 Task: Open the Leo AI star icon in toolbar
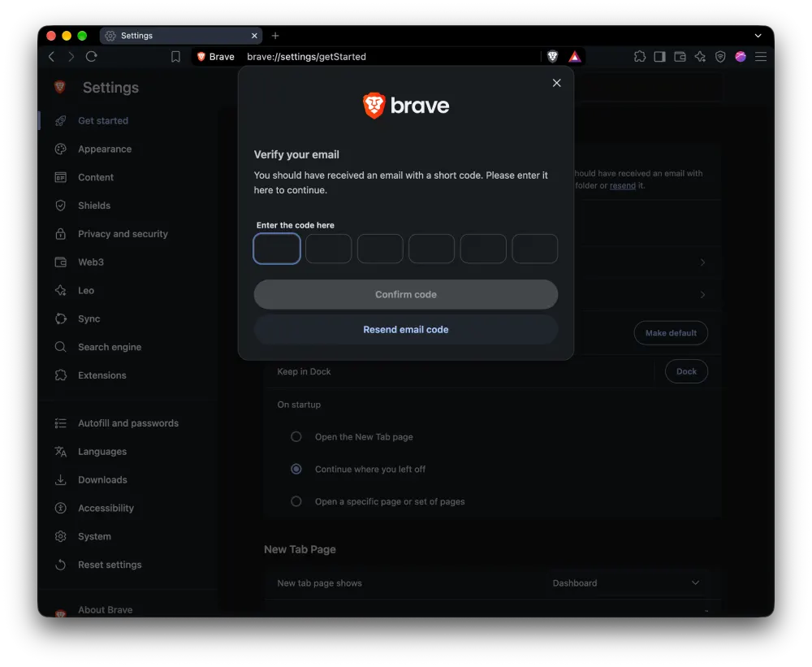click(700, 57)
